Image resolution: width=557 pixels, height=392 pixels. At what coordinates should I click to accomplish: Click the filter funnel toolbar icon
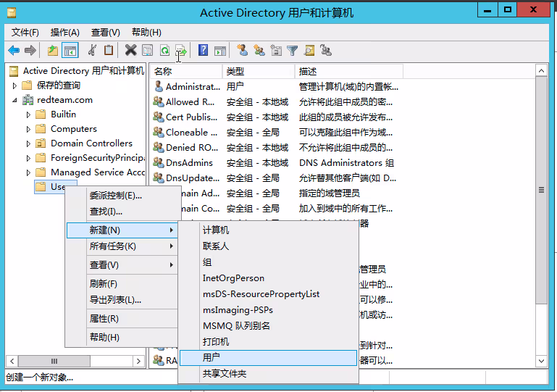pyautogui.click(x=292, y=50)
